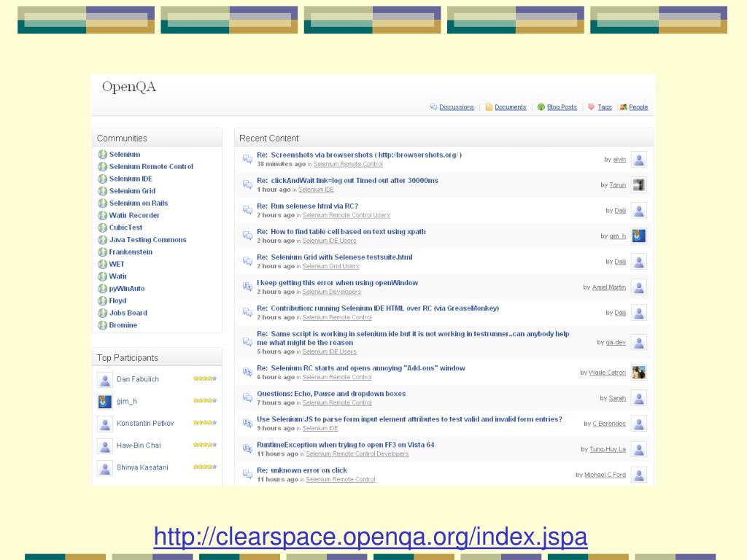Click the green Blog Posts icon
This screenshot has height=560, width=747.
pos(541,107)
